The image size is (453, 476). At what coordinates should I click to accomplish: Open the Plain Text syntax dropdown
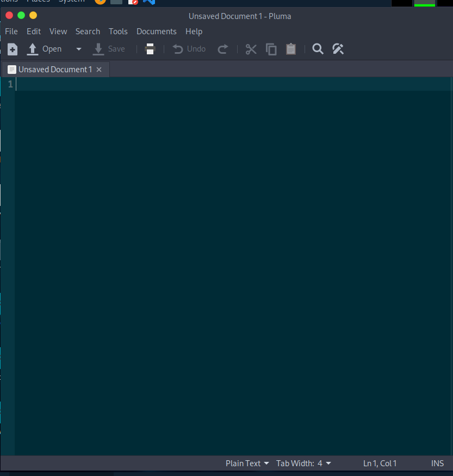(247, 464)
